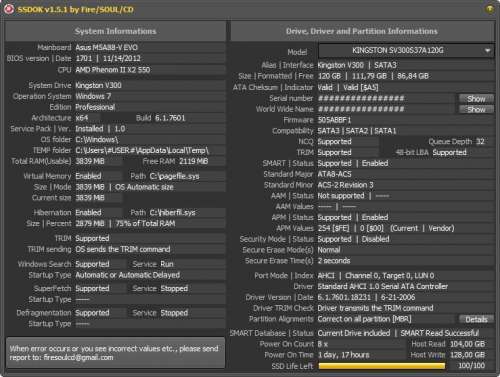Click Build value 6.1.7601
The image size is (500, 377).
[170, 118]
